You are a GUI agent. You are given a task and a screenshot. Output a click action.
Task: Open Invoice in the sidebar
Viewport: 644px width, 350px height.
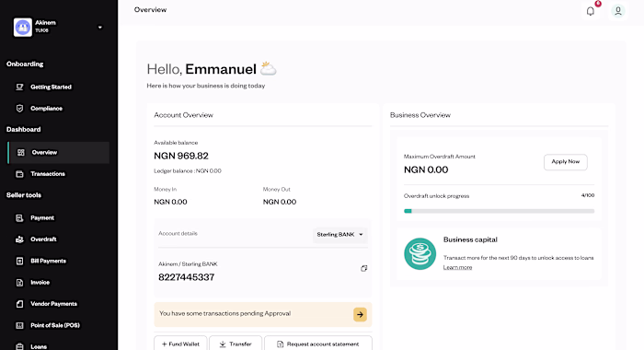tap(40, 282)
